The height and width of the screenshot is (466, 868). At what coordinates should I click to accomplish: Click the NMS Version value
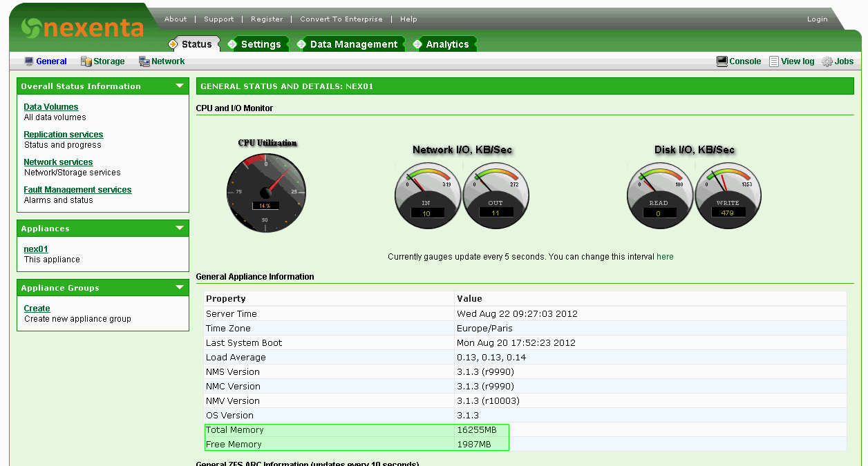click(x=485, y=372)
